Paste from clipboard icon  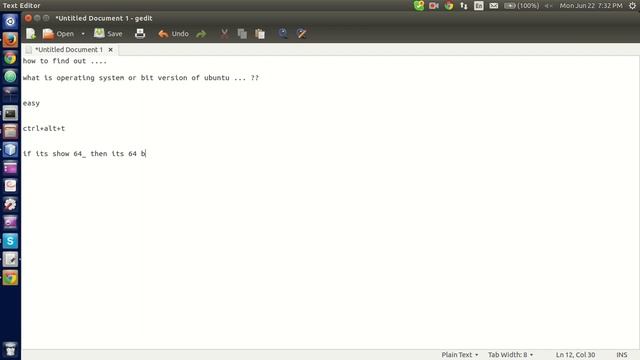260,34
